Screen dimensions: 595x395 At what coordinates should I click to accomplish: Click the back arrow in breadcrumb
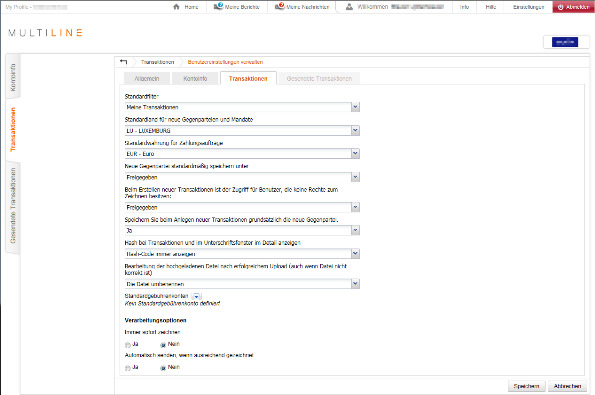[x=124, y=62]
